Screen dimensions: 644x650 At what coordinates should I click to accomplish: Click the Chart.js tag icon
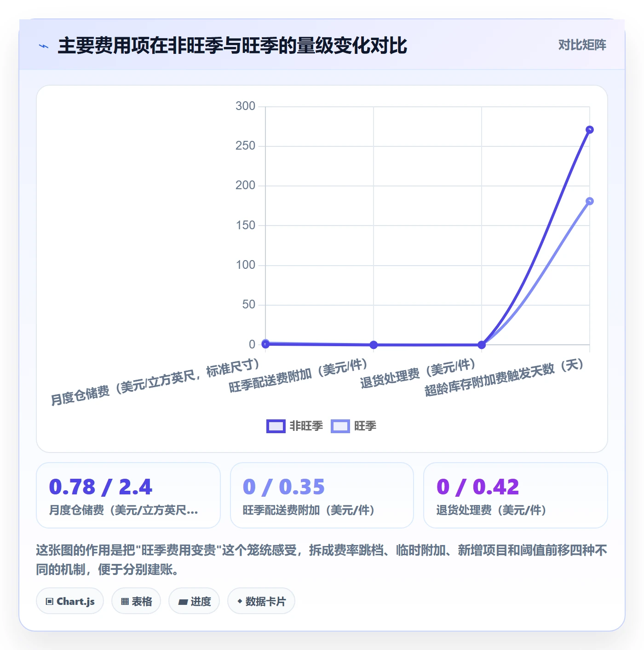[50, 601]
